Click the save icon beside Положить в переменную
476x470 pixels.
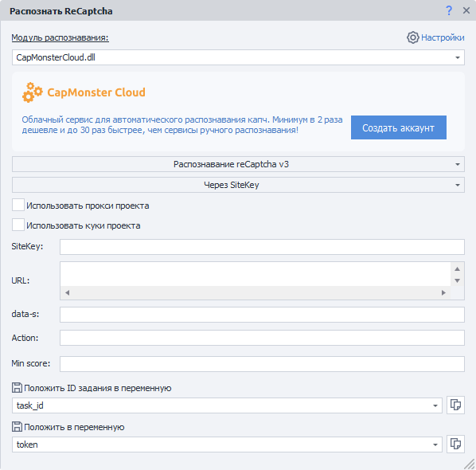point(17,427)
